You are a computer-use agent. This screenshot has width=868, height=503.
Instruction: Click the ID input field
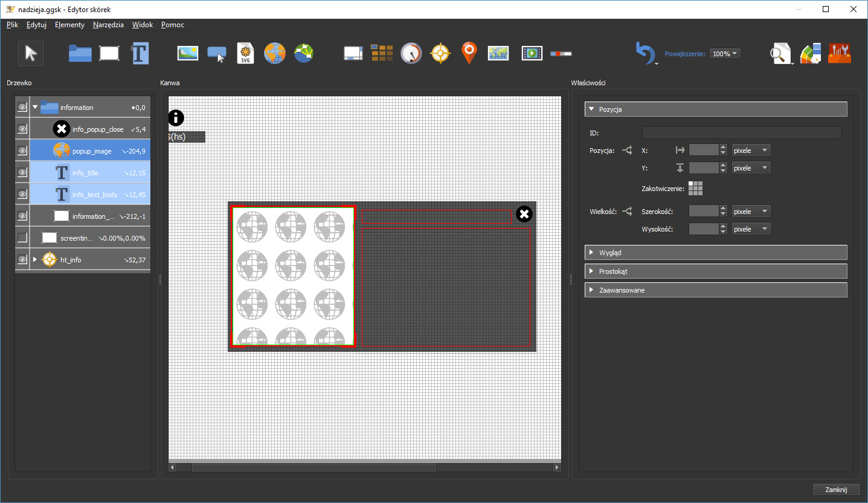pyautogui.click(x=742, y=133)
